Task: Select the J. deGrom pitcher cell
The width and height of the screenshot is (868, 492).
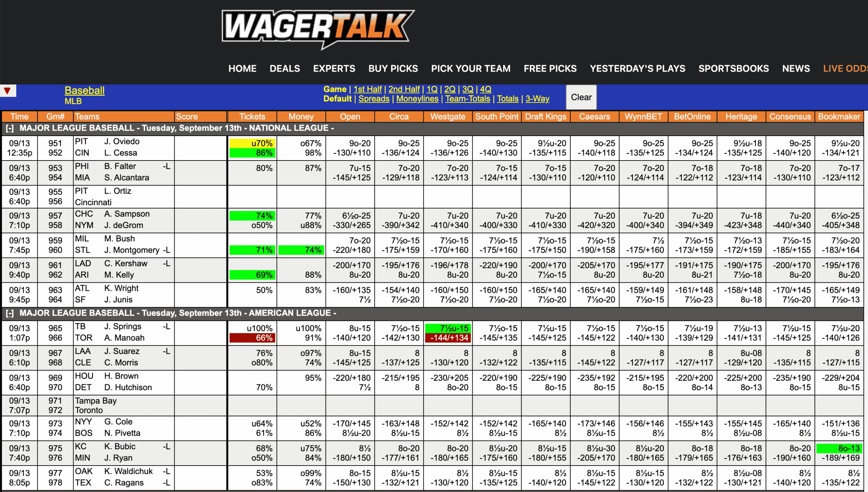Action: (124, 225)
